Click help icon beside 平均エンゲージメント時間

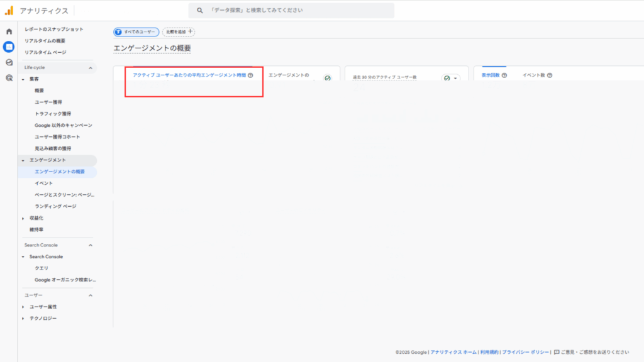click(x=250, y=75)
